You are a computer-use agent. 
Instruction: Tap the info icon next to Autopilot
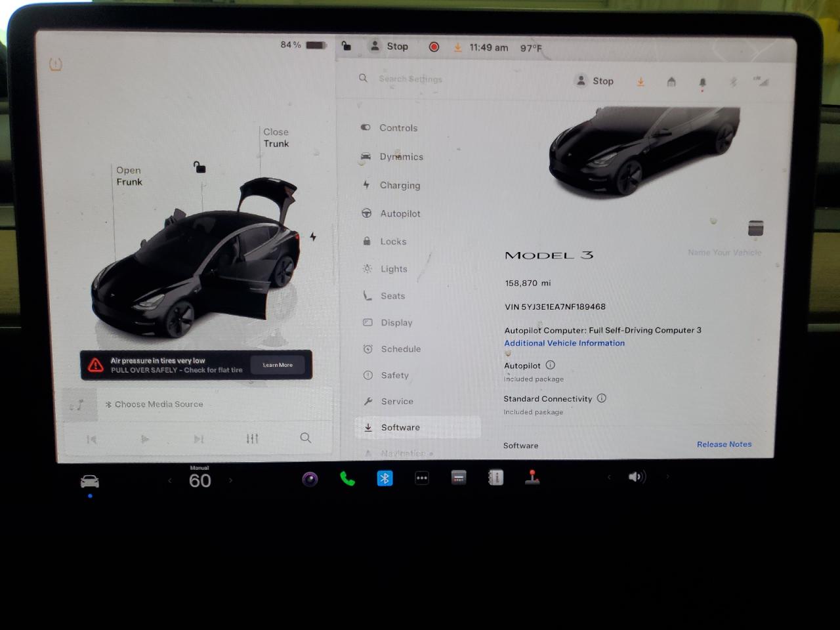pyautogui.click(x=550, y=365)
